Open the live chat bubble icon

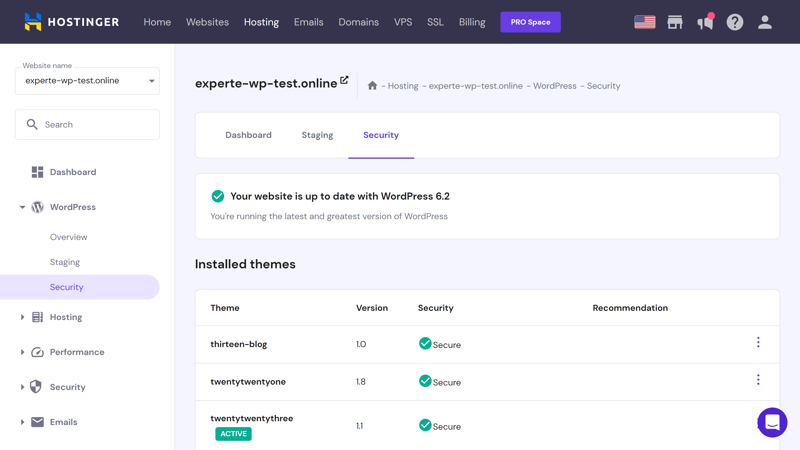(x=772, y=422)
